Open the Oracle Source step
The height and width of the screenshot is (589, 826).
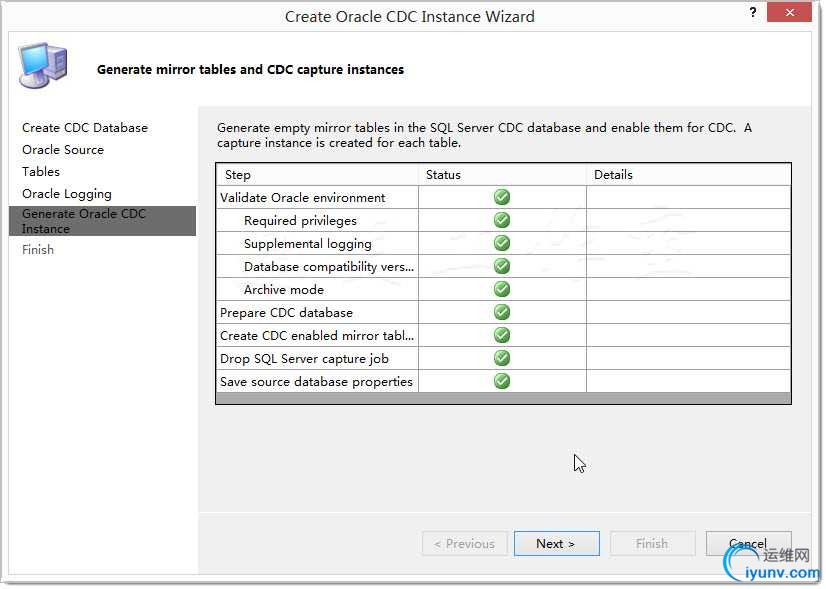[63, 150]
